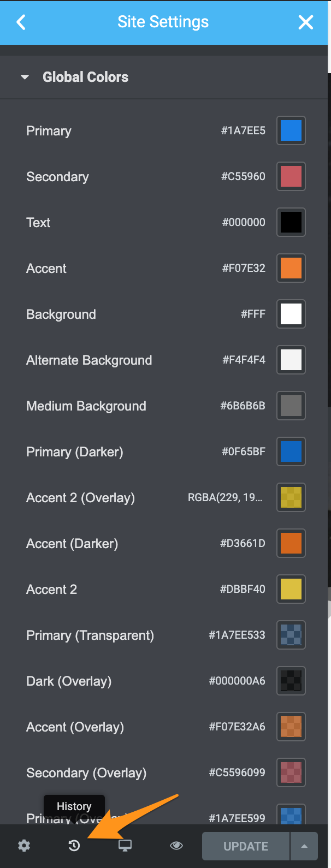This screenshot has height=868, width=331.
Task: Open the History panel icon
Action: 74,846
